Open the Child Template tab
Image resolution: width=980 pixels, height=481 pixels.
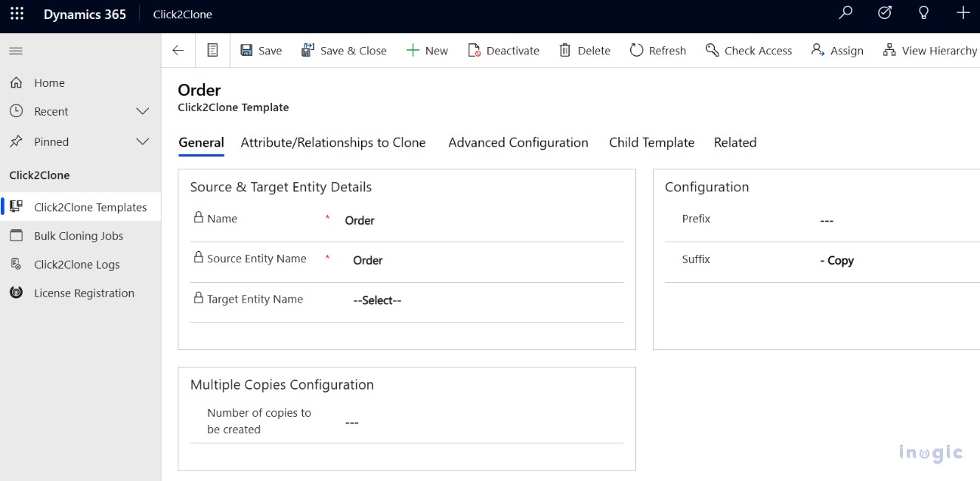click(651, 142)
